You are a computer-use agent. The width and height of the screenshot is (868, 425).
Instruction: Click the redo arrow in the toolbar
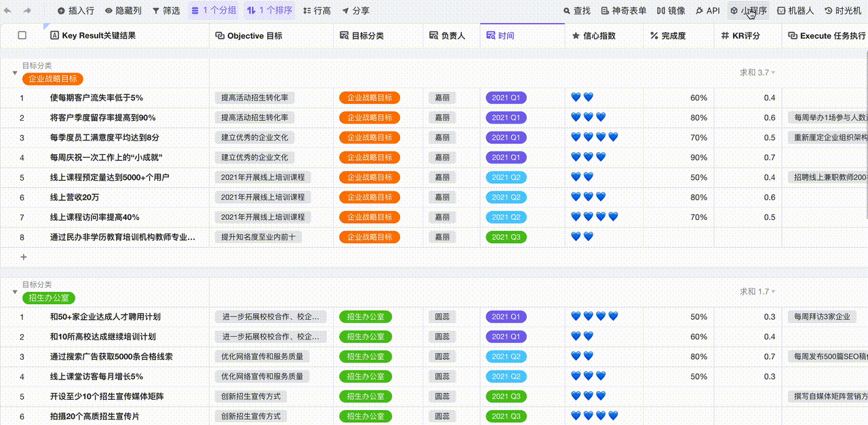(x=27, y=11)
